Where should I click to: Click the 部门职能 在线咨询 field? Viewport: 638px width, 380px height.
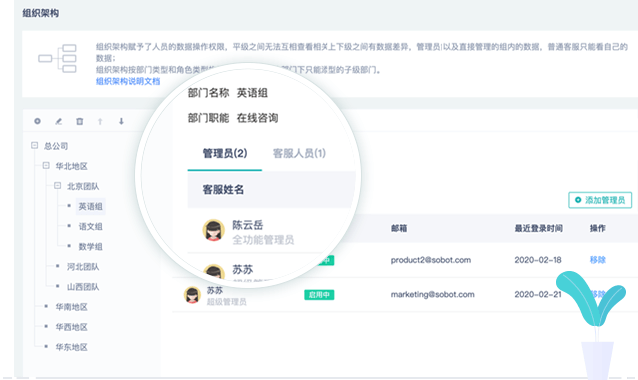[x=233, y=118]
